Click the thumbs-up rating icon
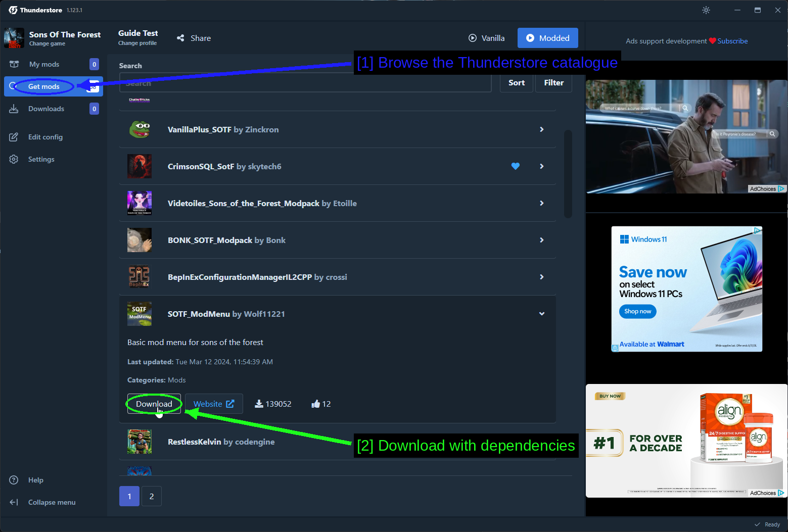 click(316, 404)
